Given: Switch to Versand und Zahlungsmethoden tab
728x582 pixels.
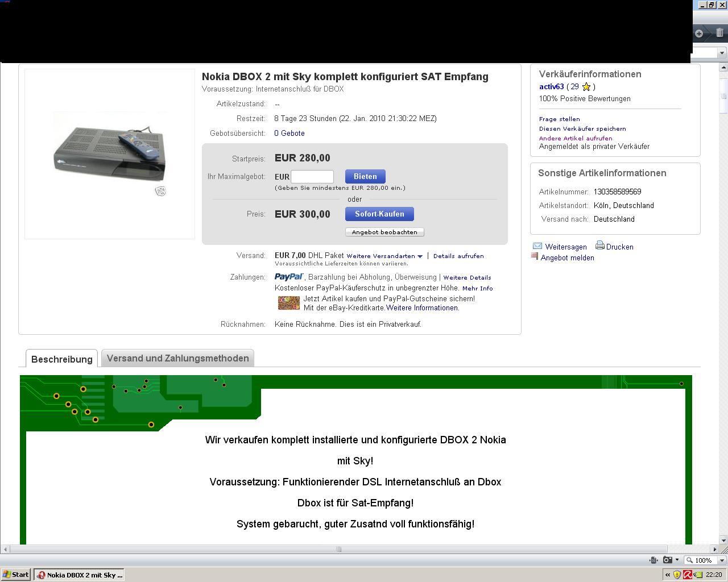Looking at the screenshot, I should click(x=177, y=359).
